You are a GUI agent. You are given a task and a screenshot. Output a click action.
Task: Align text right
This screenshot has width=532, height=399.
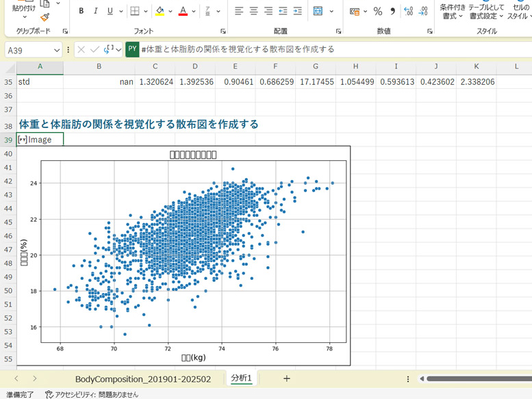click(x=268, y=11)
